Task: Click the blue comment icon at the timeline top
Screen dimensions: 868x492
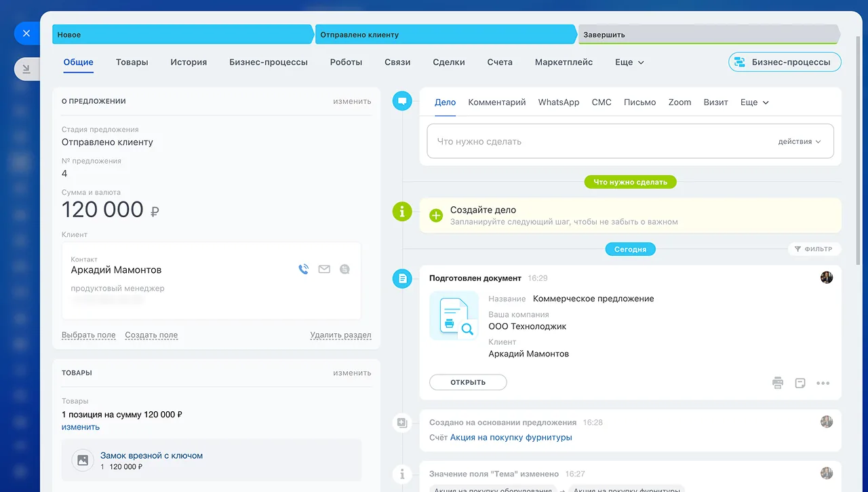Action: 403,102
